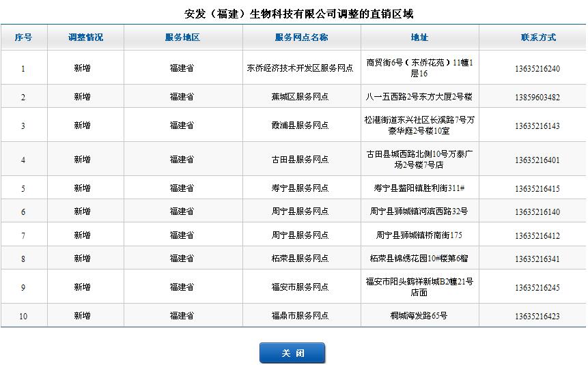Click phone number 13635216412
The image size is (588, 365).
(537, 235)
